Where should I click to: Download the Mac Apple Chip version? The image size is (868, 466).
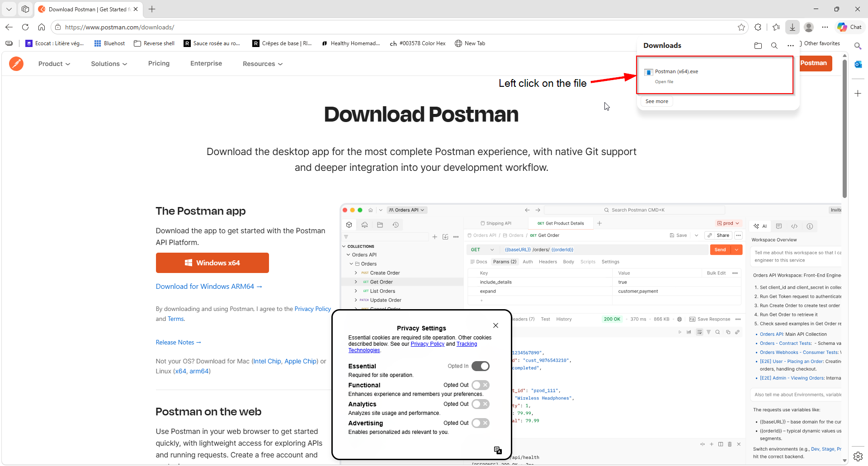pos(301,361)
